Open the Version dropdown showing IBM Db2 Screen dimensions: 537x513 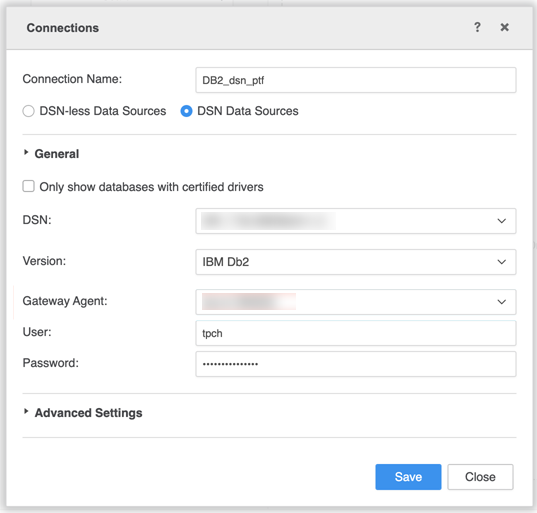[355, 262]
